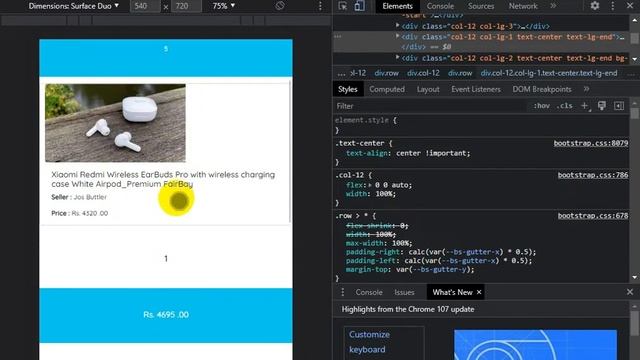640x360 pixels.
Task: Toggle computed styles sidebar icon
Action: tap(619, 106)
